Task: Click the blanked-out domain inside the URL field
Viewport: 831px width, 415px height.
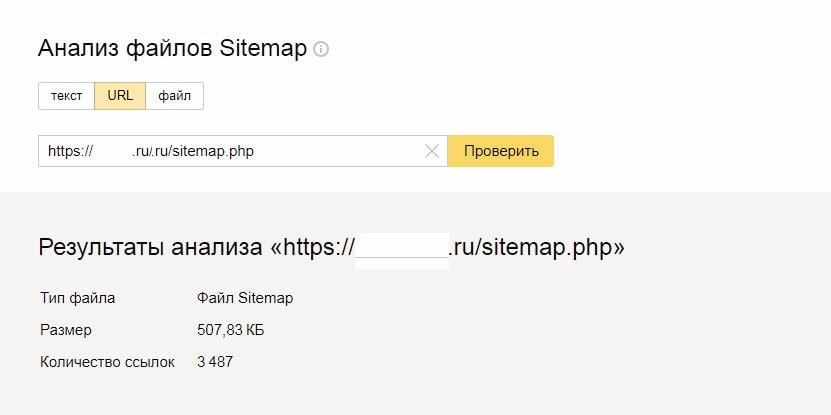Action: pos(112,151)
